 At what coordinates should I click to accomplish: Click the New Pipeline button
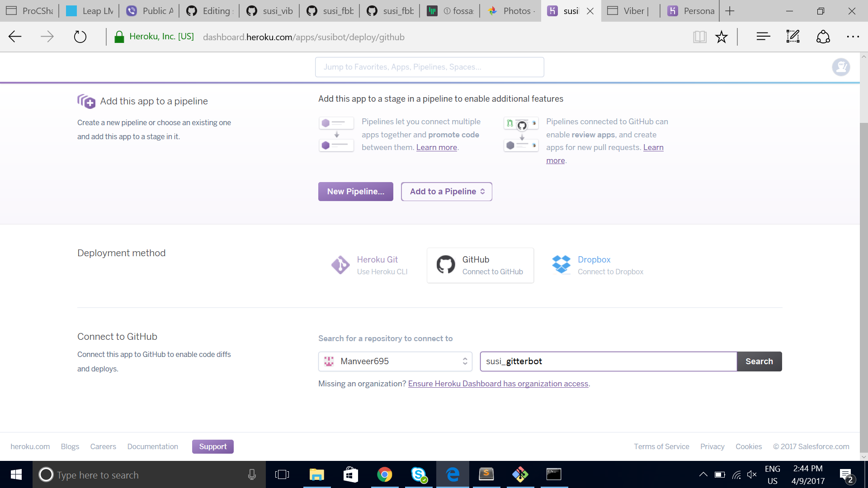point(355,192)
